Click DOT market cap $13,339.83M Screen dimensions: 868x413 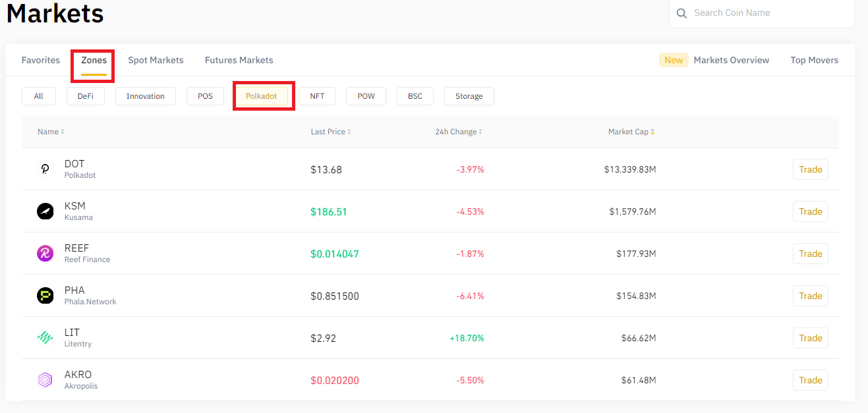pos(630,169)
